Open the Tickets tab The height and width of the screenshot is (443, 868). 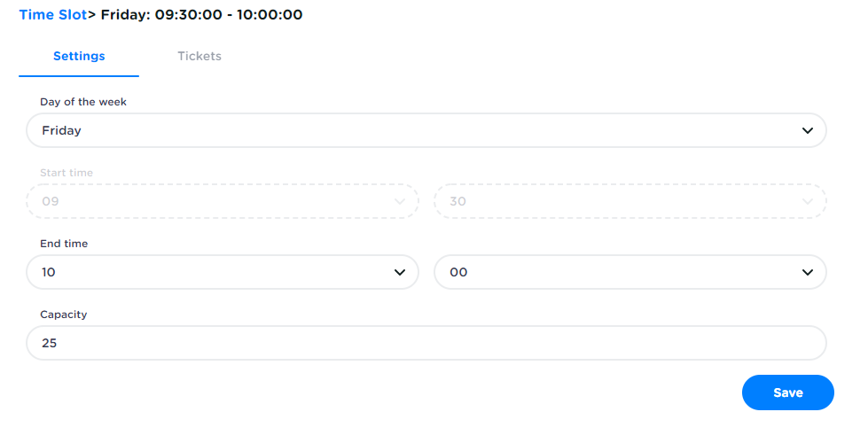click(x=199, y=57)
